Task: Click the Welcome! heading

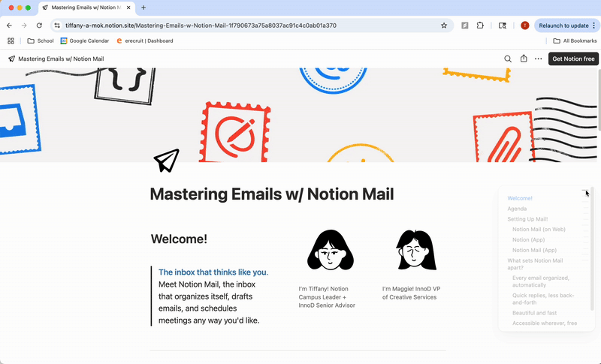Action: point(179,239)
